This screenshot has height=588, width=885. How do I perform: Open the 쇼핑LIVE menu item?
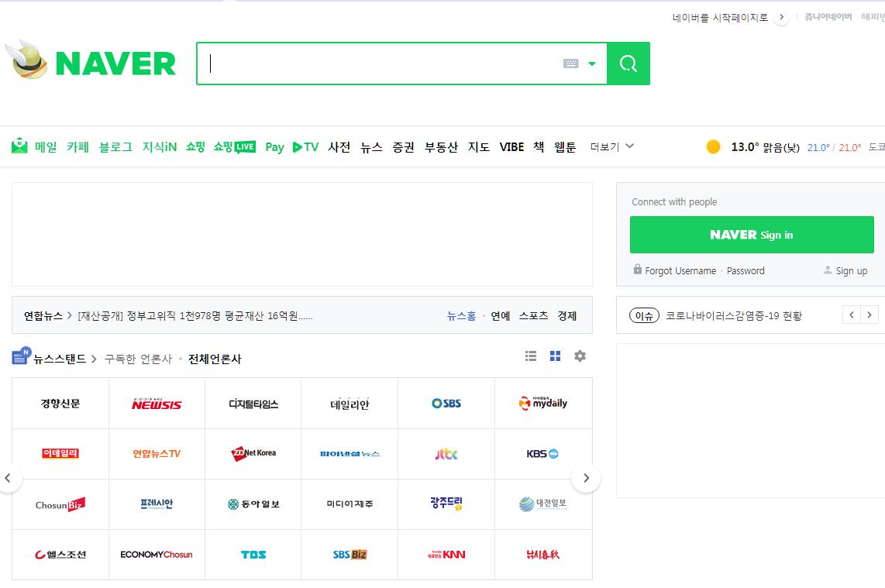point(234,146)
